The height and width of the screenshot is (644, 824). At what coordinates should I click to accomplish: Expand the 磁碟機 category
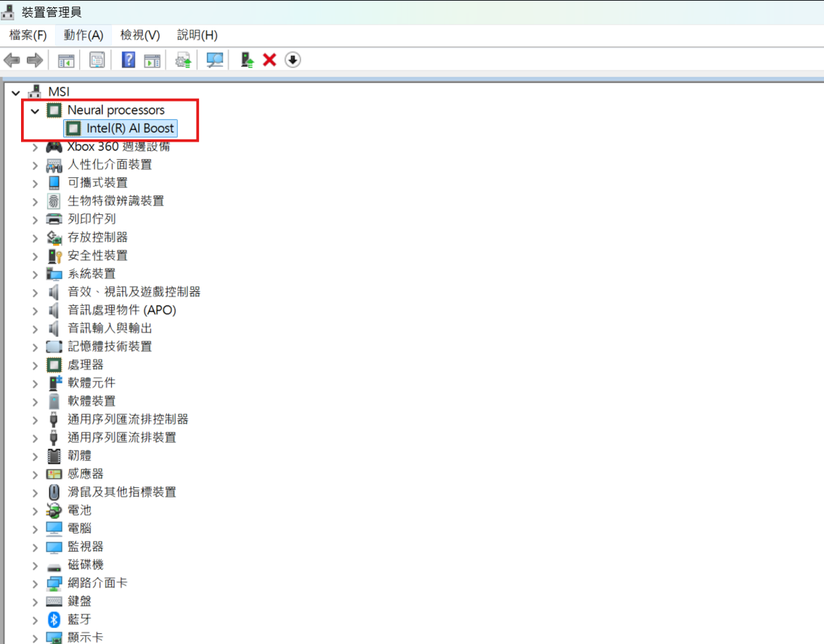point(35,566)
